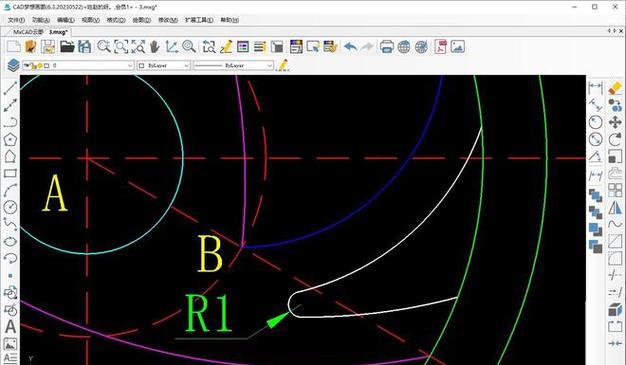The width and height of the screenshot is (626, 365).
Task: Click the Print icon in toolbar
Action: tap(386, 47)
